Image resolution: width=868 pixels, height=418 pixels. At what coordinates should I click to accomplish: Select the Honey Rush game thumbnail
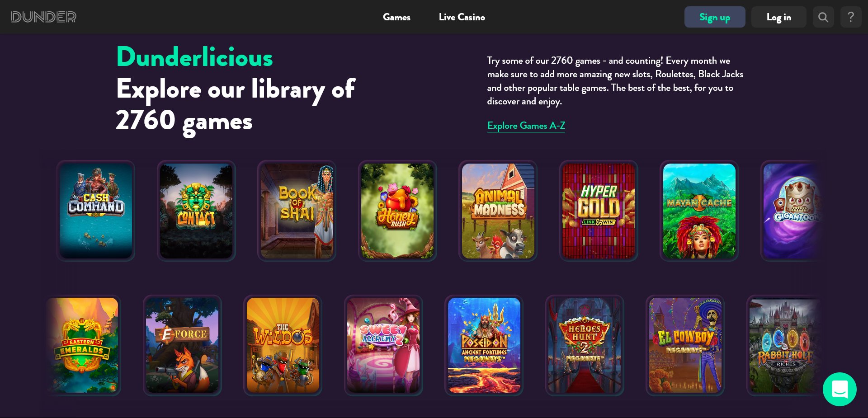click(397, 211)
